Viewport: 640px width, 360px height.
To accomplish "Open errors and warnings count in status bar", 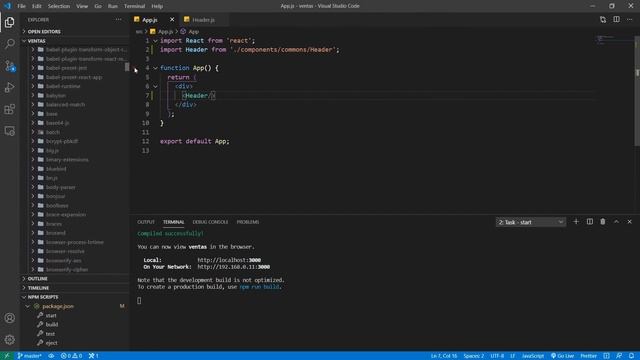I will click(71, 356).
